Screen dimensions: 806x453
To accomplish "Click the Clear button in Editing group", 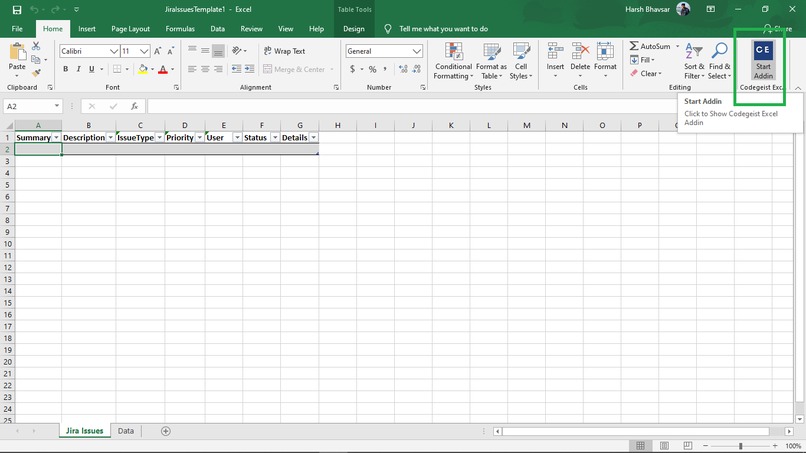I will [x=646, y=74].
